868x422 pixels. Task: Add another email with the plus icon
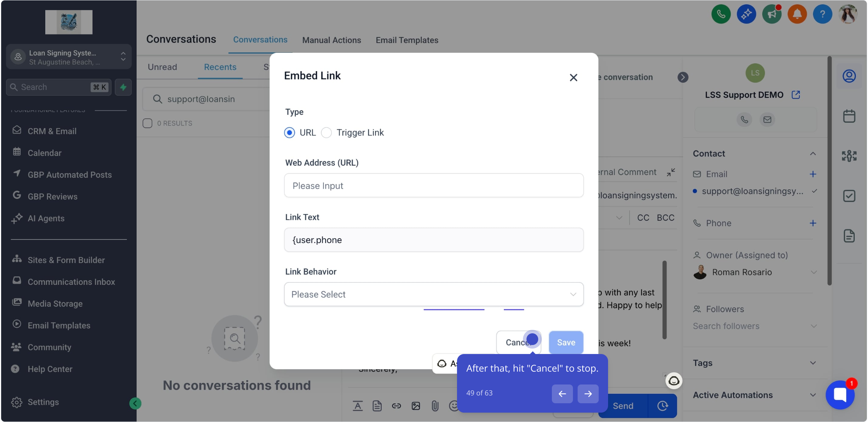coord(813,174)
